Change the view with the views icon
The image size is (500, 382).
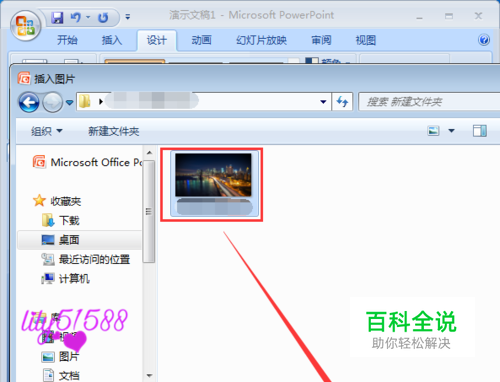pyautogui.click(x=433, y=131)
